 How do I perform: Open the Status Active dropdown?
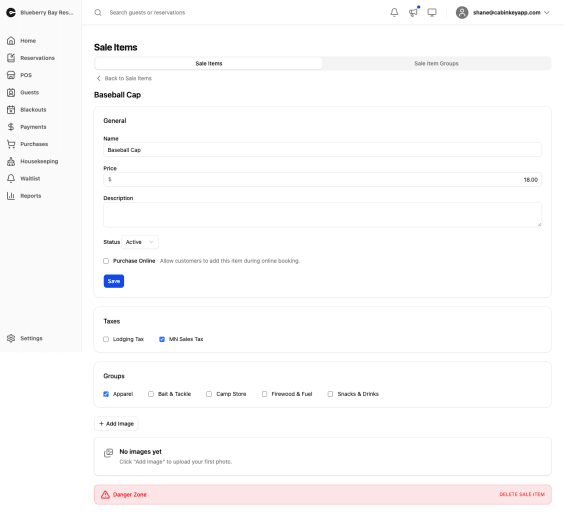tap(140, 242)
